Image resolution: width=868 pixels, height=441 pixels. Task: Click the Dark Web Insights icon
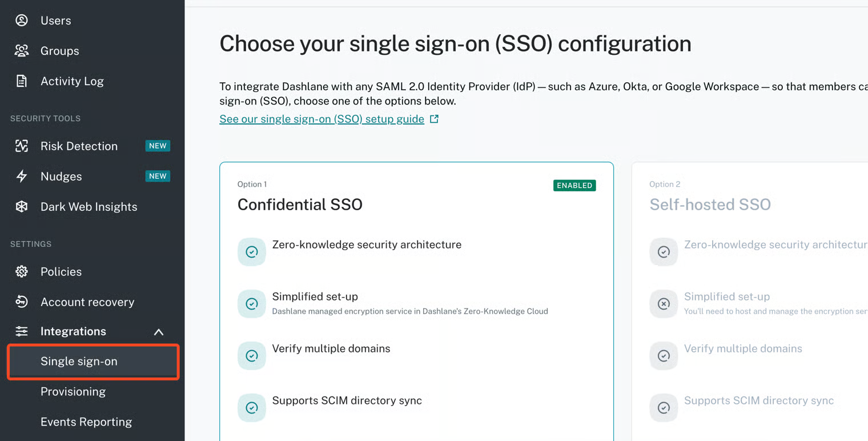click(x=22, y=207)
